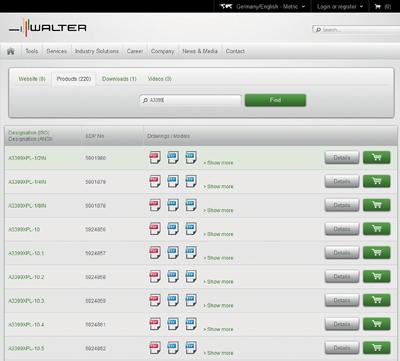Add A3399XPL-10.2 to cart with green button
This screenshot has width=400, height=361.
377,276
